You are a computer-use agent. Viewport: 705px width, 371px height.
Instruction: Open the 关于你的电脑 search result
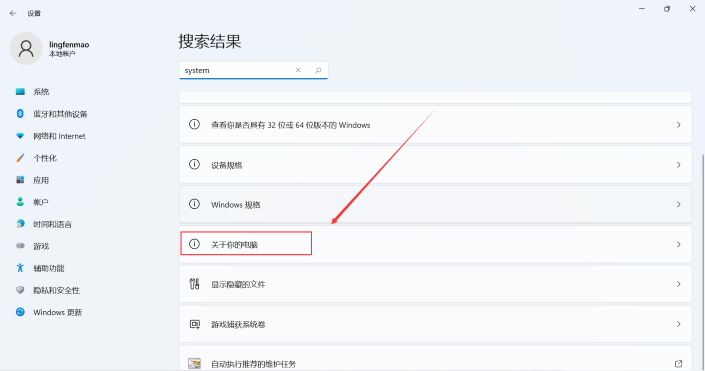[435, 245]
